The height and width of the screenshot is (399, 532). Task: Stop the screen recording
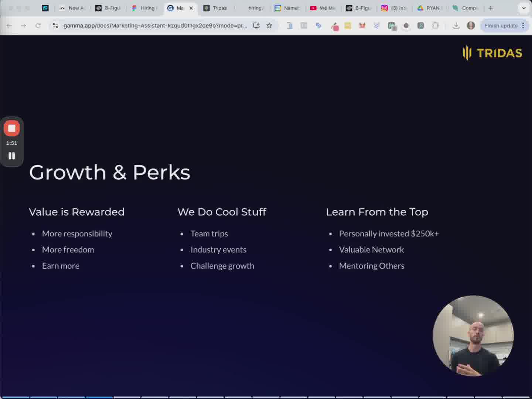tap(12, 128)
